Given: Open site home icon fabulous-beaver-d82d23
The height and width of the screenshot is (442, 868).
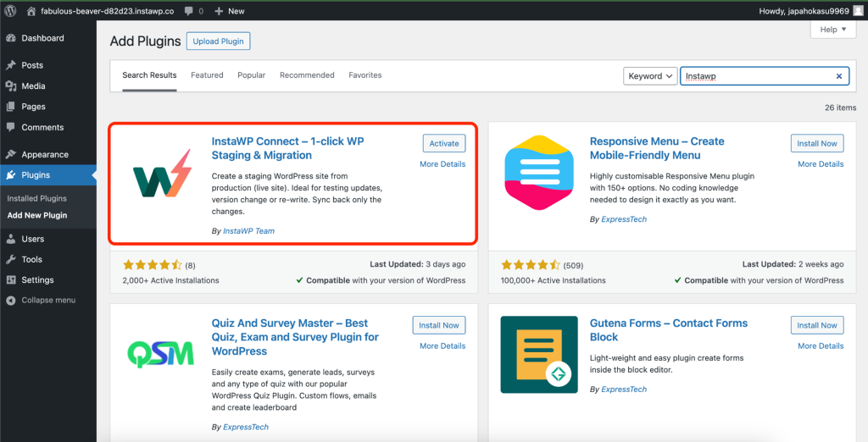Looking at the screenshot, I should coord(31,11).
